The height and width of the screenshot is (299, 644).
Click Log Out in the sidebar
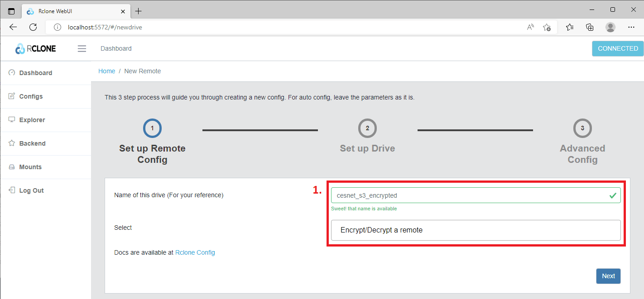(31, 190)
